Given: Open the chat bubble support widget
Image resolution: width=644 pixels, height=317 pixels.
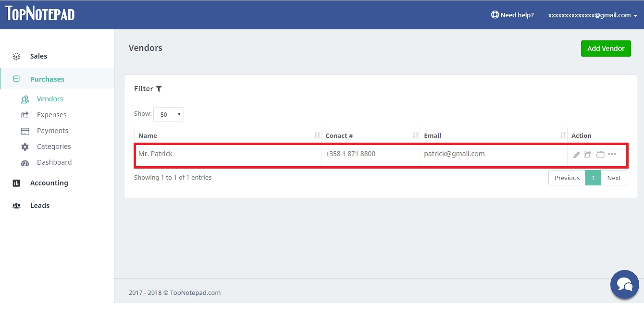Looking at the screenshot, I should [624, 284].
